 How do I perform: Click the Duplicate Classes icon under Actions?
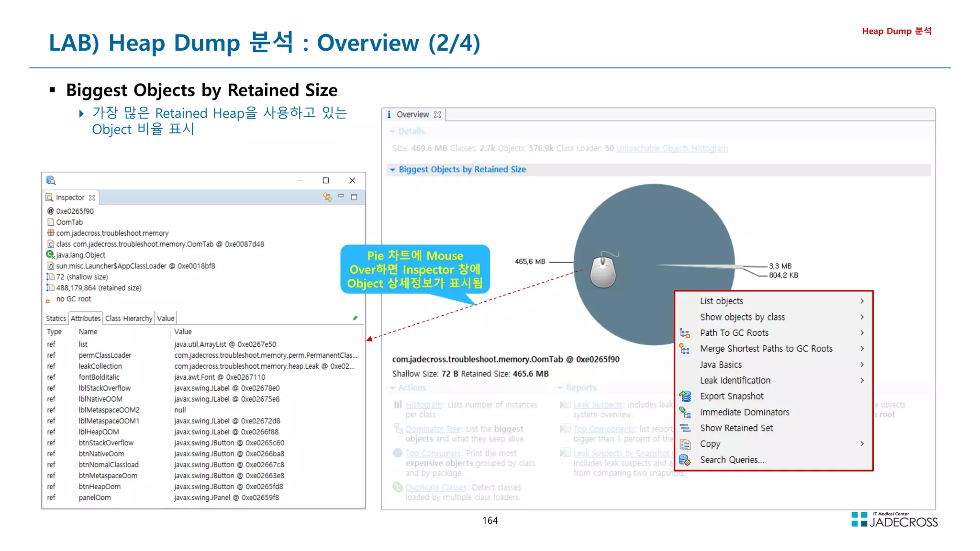[x=398, y=487]
